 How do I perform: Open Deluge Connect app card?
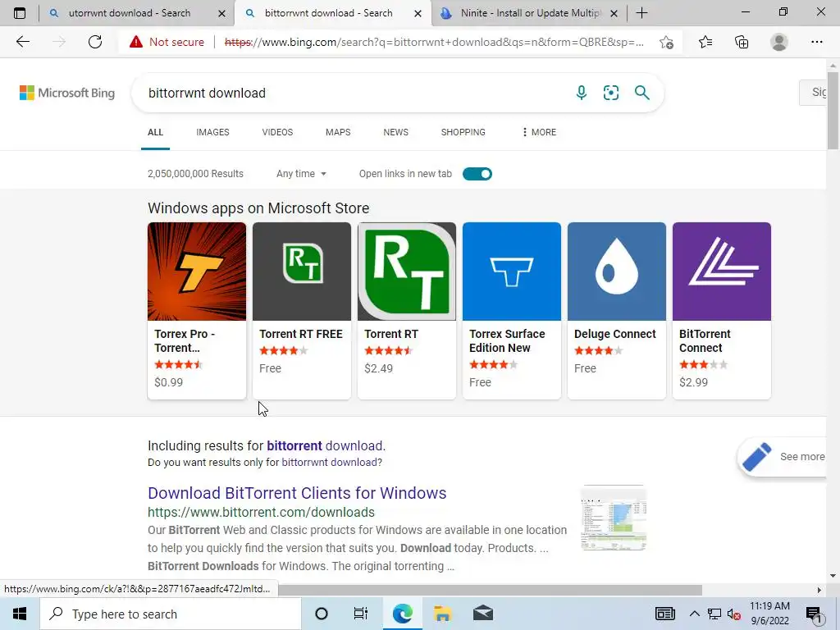click(617, 311)
